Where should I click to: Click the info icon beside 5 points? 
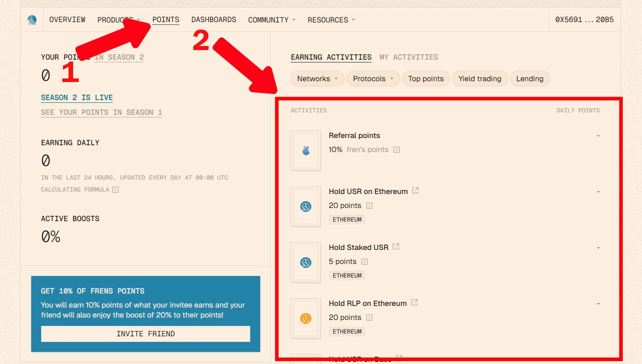364,262
